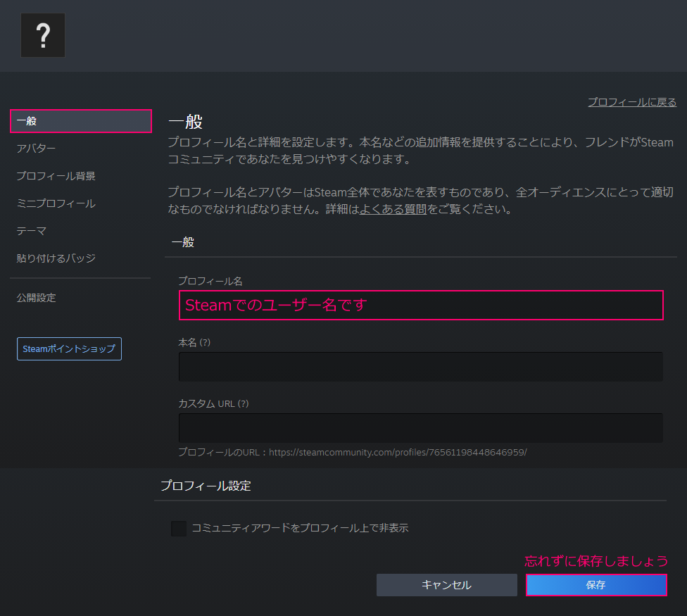Viewport: 687px width, 616px height.
Task: Click the (?) help next to 本名
Action: (x=205, y=342)
